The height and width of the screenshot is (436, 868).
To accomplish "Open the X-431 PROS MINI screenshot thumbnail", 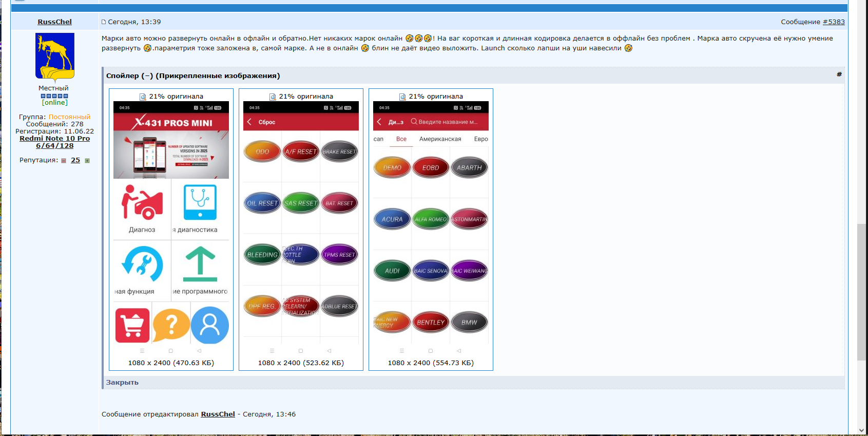I will (x=171, y=229).
